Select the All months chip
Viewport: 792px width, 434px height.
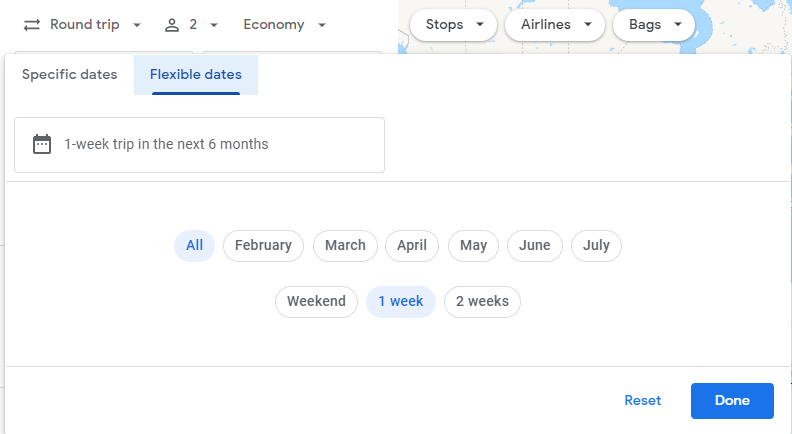click(x=194, y=246)
